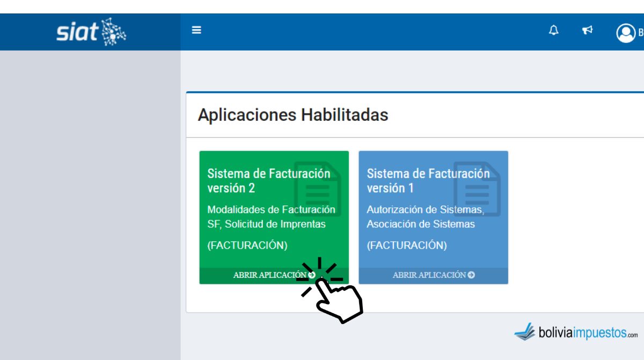Select the Sistema de Facturación versión 1 title

(428, 181)
